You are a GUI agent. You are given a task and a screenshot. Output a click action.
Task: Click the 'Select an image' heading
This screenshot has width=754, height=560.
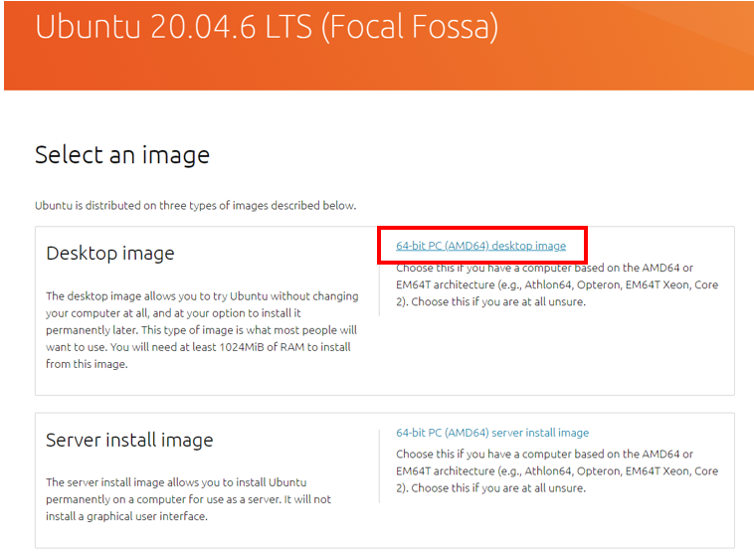click(x=122, y=155)
